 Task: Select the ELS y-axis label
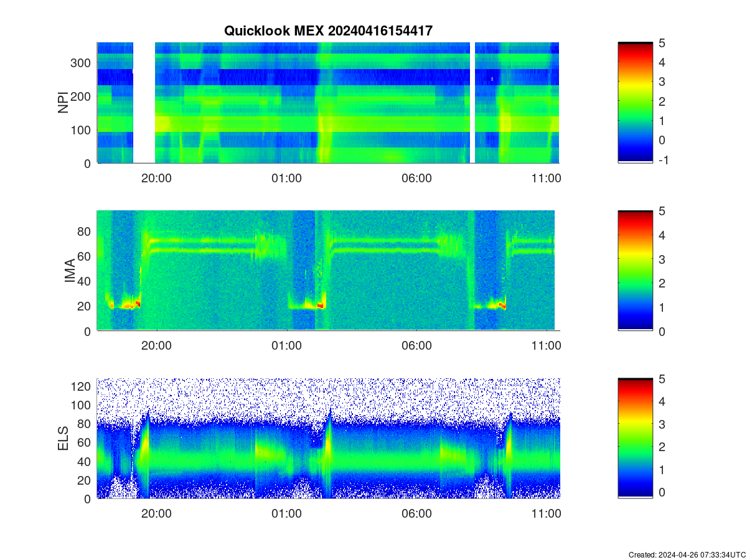63,439
